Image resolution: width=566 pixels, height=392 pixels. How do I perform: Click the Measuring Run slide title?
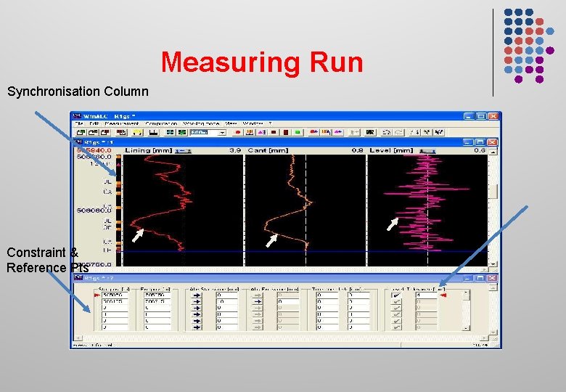[x=262, y=63]
